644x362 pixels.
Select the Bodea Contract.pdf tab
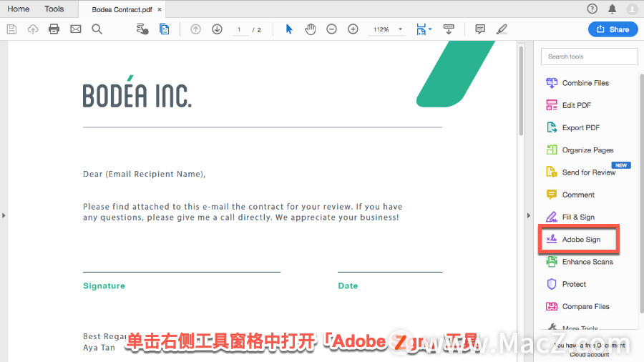122,9
